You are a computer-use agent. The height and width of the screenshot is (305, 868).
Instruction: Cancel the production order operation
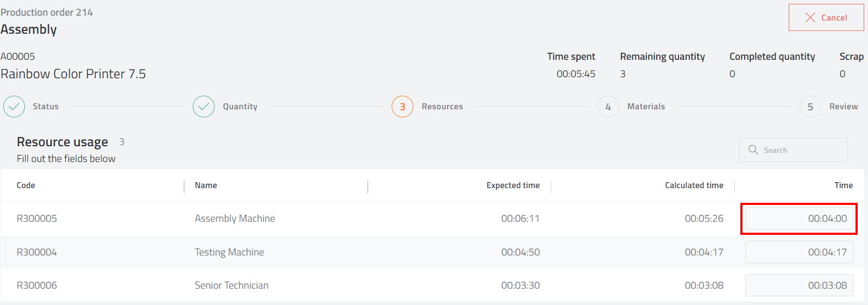pos(826,17)
